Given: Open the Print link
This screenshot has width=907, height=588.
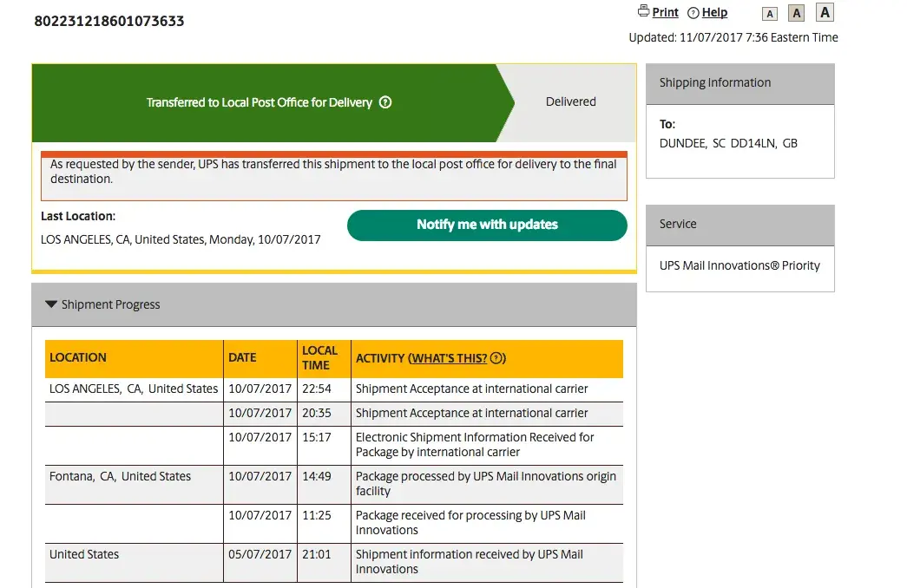Looking at the screenshot, I should click(x=665, y=12).
